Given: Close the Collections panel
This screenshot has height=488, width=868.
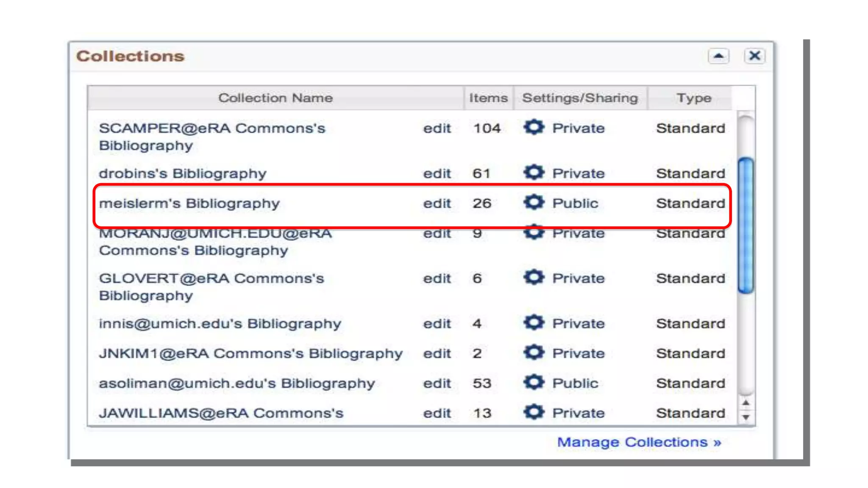Looking at the screenshot, I should (754, 56).
